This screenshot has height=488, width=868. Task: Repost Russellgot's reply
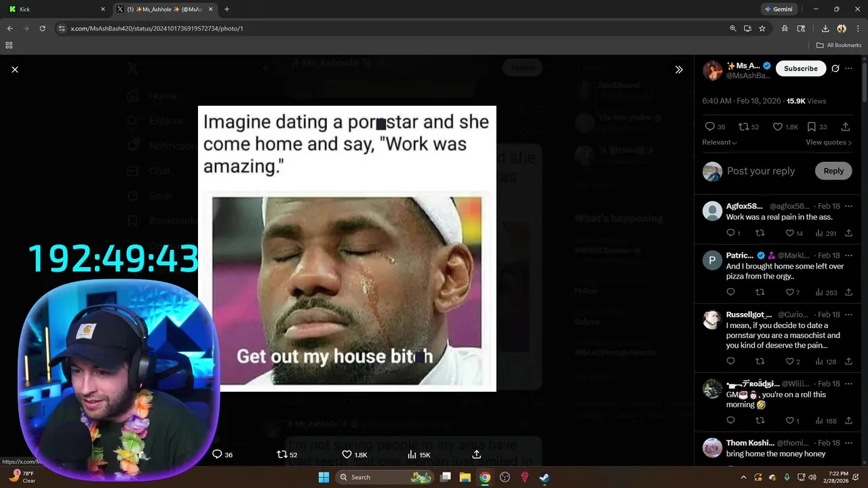(760, 361)
